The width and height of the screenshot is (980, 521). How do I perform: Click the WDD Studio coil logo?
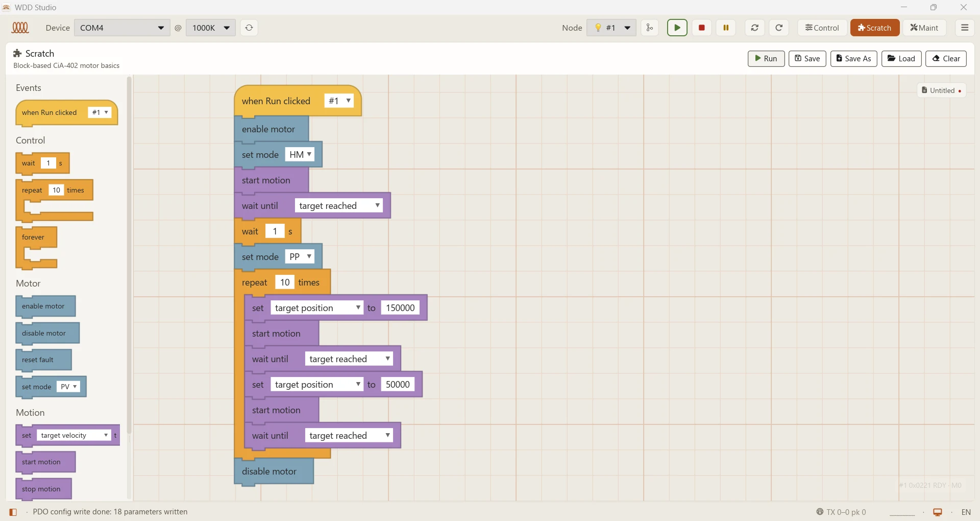pyautogui.click(x=20, y=28)
